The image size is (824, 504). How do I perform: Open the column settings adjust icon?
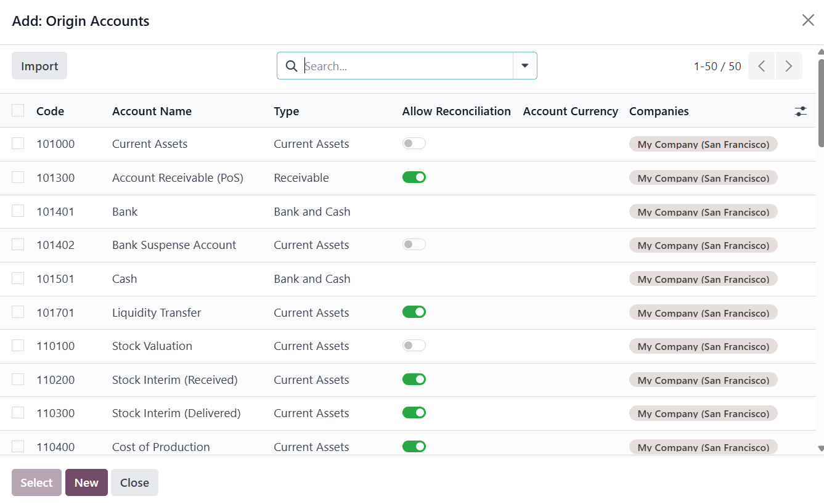click(x=801, y=112)
